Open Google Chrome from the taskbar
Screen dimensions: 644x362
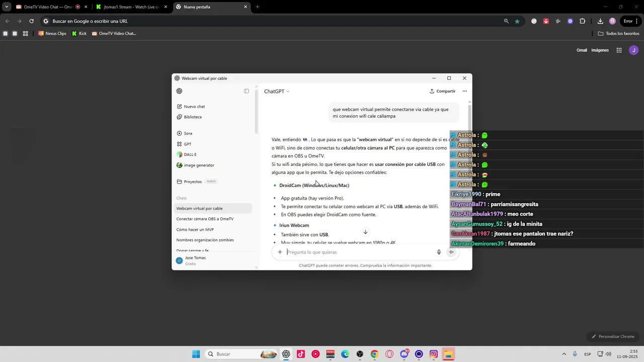pos(374,354)
